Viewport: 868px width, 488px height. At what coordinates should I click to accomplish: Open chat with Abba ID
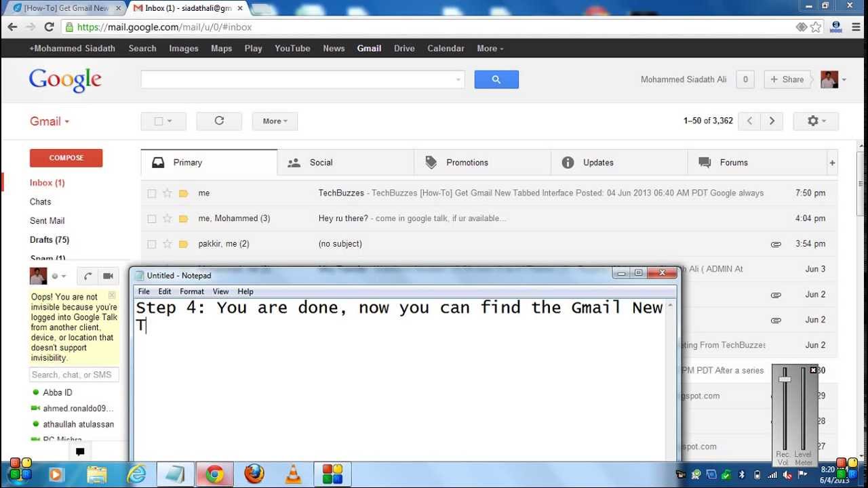tap(58, 392)
